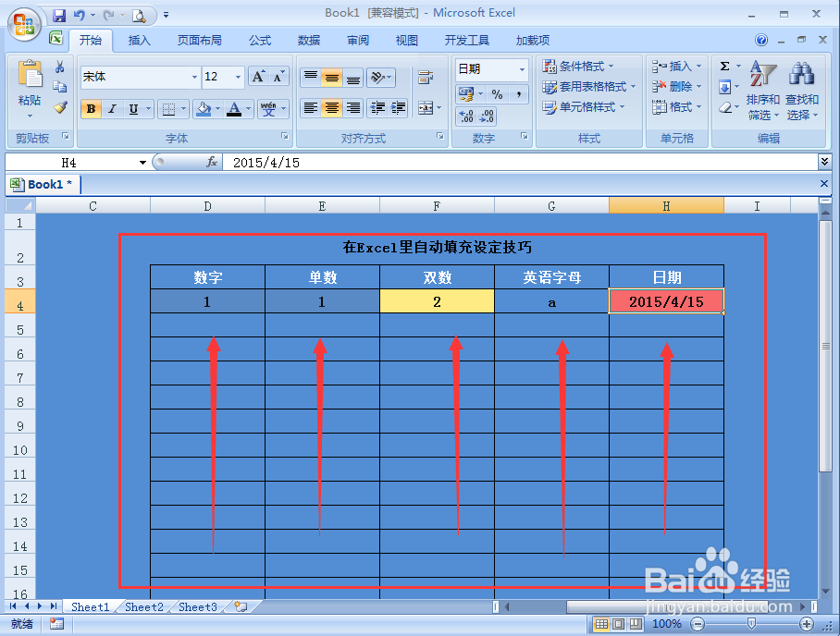Increase decimal places
The image size is (840, 636).
466,116
